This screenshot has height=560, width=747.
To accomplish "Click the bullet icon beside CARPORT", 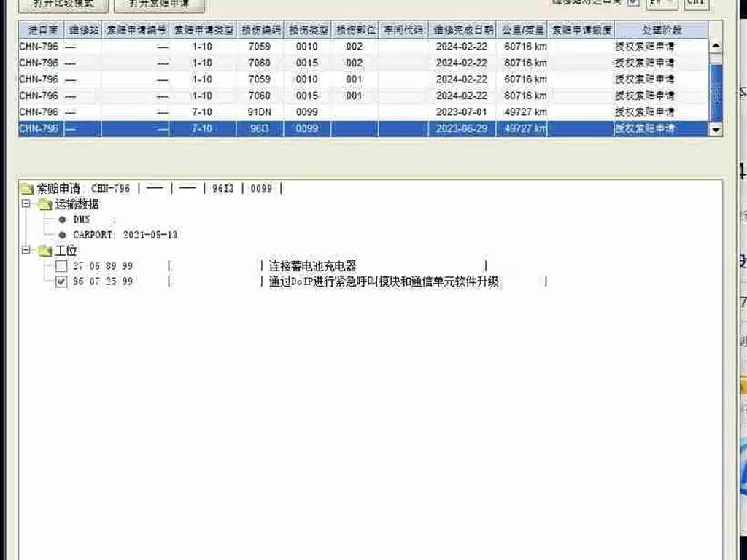I will [x=62, y=235].
